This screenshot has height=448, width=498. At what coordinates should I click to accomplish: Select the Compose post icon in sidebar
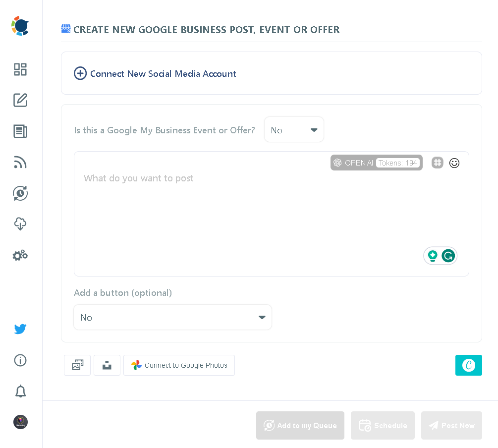click(20, 100)
